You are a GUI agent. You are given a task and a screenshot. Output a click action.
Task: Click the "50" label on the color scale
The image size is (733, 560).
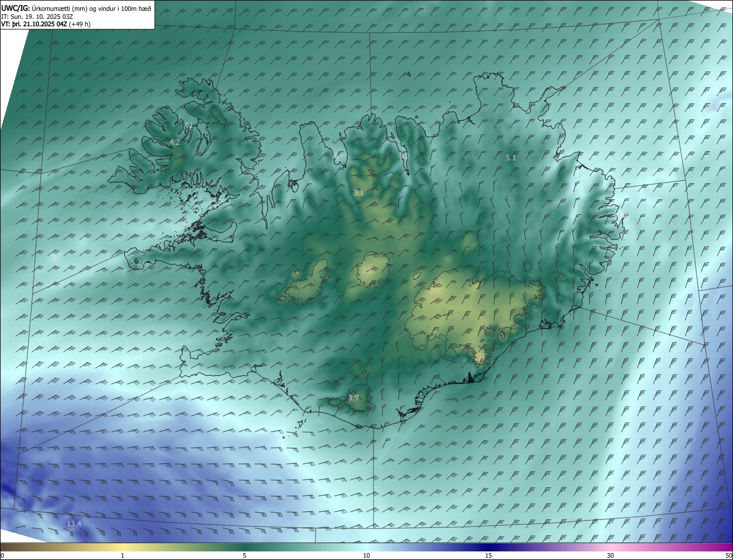(x=728, y=555)
